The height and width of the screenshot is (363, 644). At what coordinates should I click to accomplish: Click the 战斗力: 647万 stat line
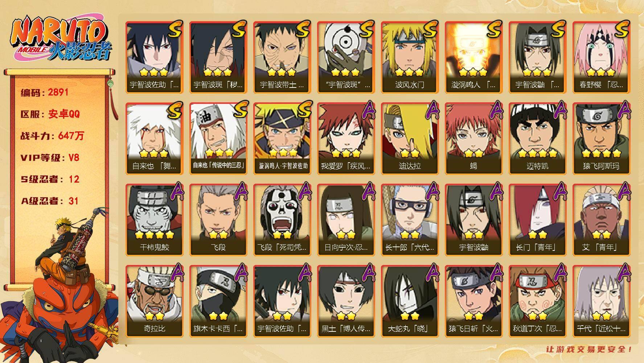52,136
